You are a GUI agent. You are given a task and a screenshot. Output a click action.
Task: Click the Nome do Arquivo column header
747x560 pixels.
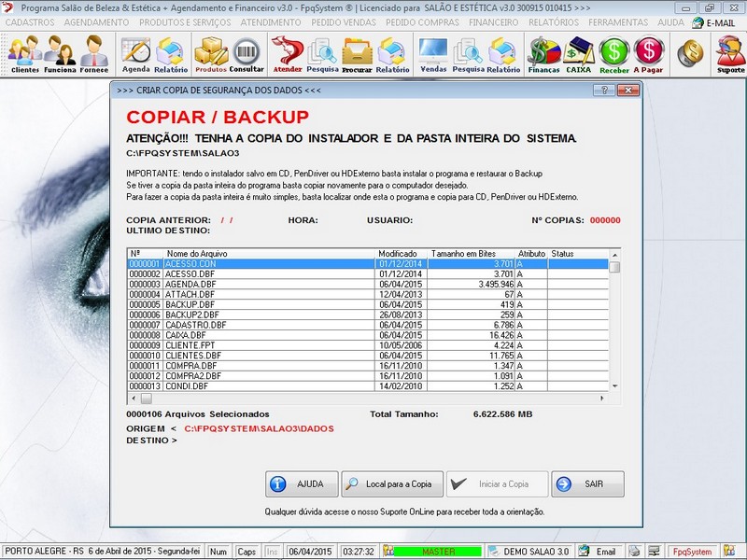point(269,254)
